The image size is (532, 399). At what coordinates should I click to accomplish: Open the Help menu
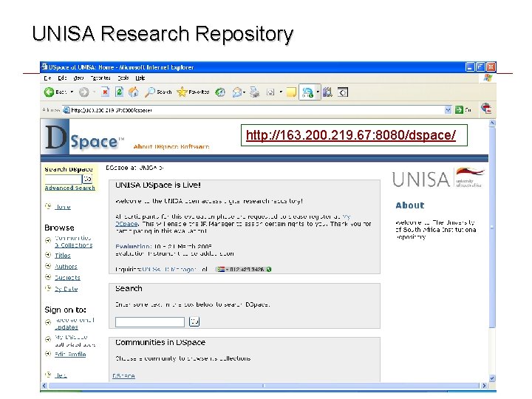[140, 78]
